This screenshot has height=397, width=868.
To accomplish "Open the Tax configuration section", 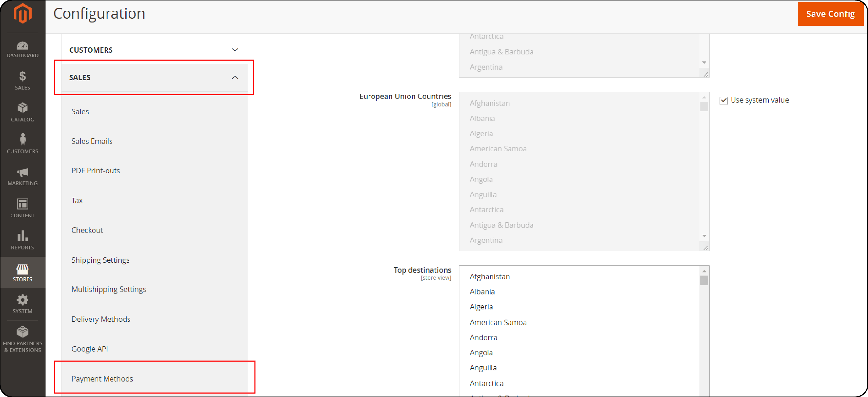I will point(77,200).
